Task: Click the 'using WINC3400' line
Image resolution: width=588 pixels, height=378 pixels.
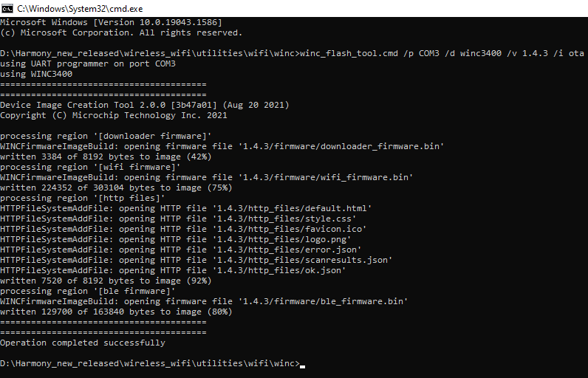Action: 36,74
